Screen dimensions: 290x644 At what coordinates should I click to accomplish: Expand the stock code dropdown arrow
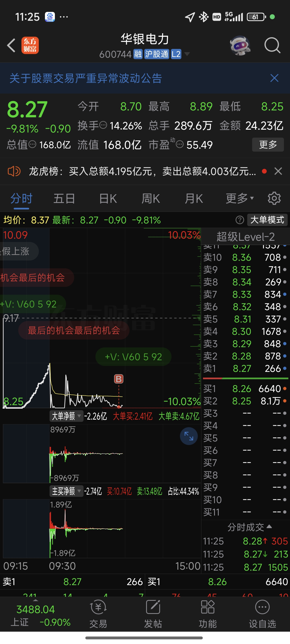(x=187, y=54)
